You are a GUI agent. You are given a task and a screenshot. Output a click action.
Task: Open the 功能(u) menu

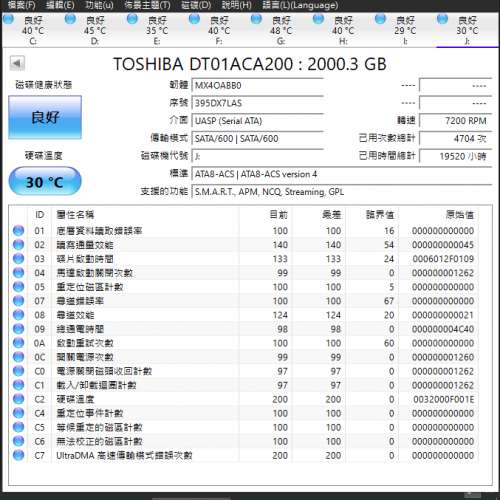coord(99,5)
